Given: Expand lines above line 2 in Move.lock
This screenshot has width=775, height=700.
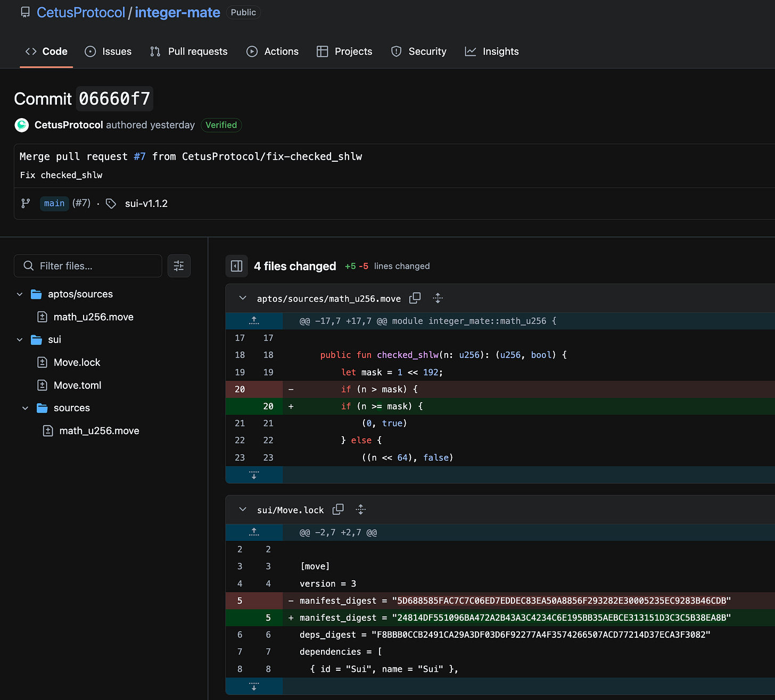Looking at the screenshot, I should click(254, 532).
